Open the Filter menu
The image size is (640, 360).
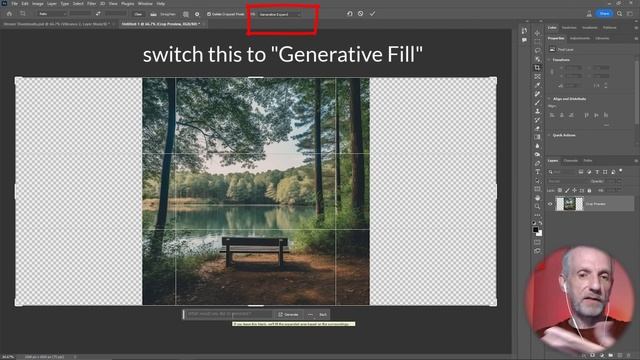click(91, 4)
